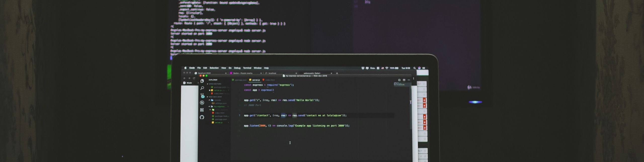Close the localhost:3000 browser tab
This screenshot has height=162, width=644.
pyautogui.click(x=226, y=73)
